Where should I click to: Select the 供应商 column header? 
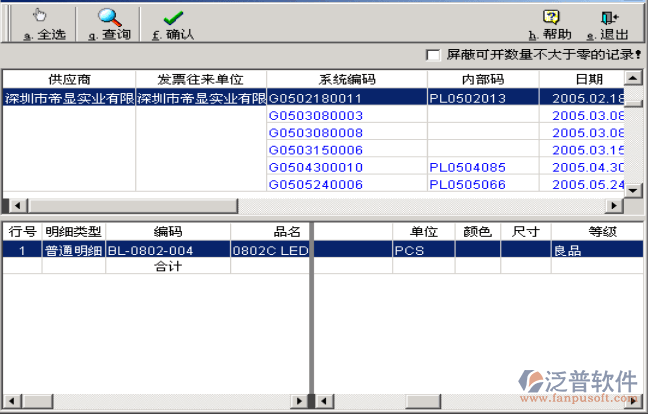click(x=68, y=79)
